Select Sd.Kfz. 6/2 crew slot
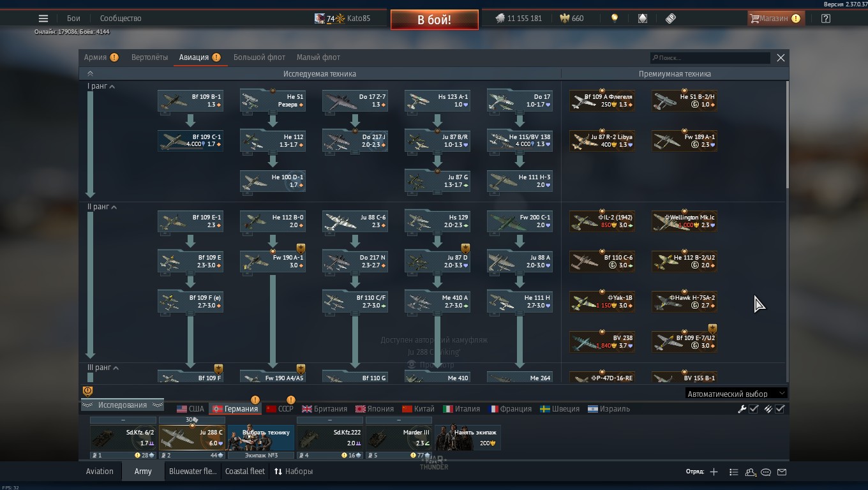 click(x=123, y=438)
